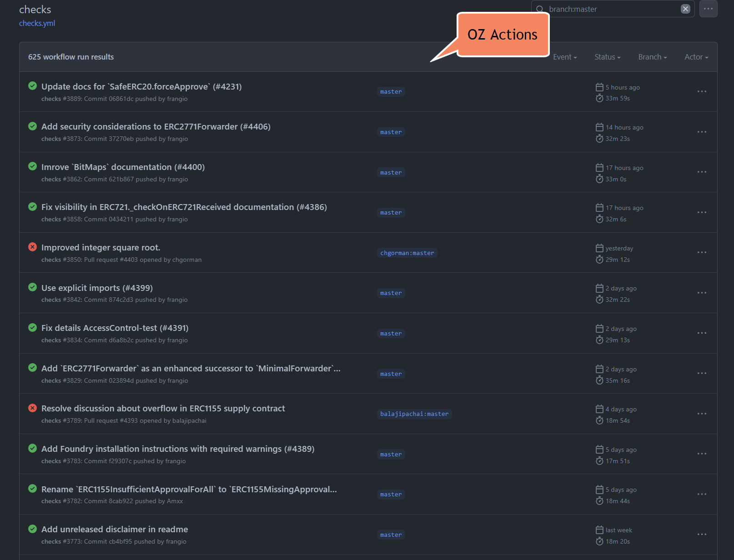Open the kebab menu next to the search bar
This screenshot has width=734, height=560.
708,9
